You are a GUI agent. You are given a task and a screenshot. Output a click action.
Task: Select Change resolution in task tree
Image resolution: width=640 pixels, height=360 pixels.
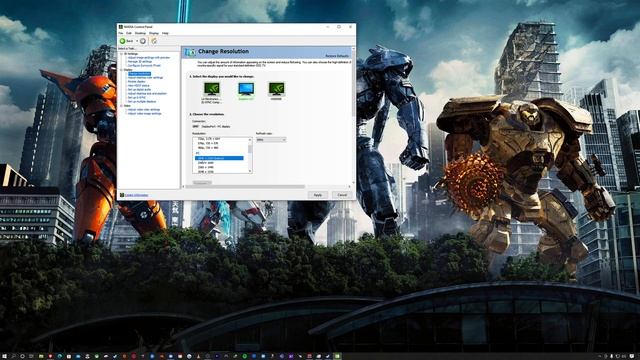point(139,74)
